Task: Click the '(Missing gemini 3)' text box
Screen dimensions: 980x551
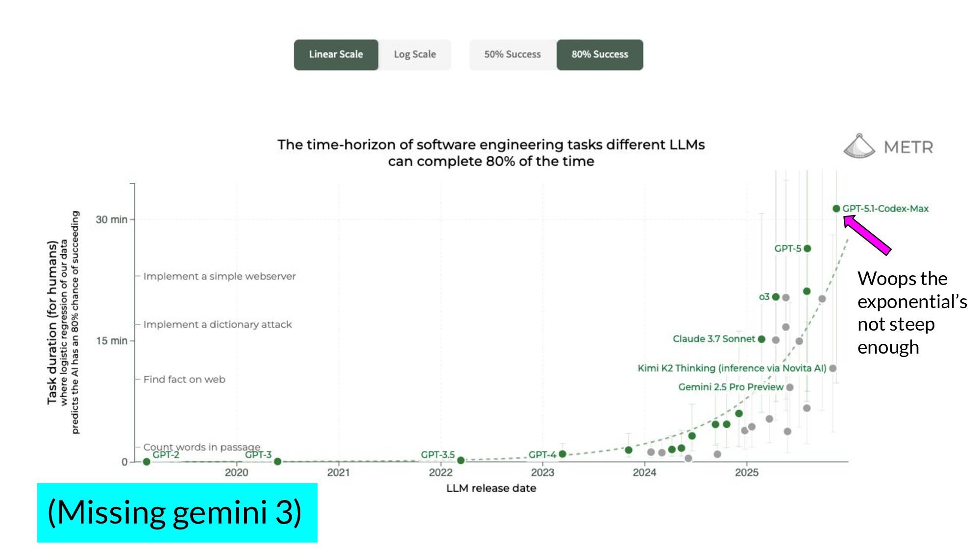Action: click(177, 513)
